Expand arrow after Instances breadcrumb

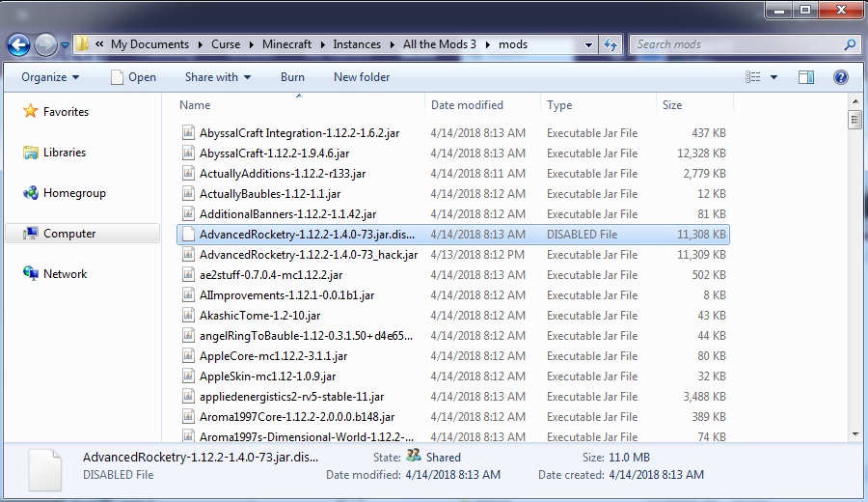[x=392, y=44]
